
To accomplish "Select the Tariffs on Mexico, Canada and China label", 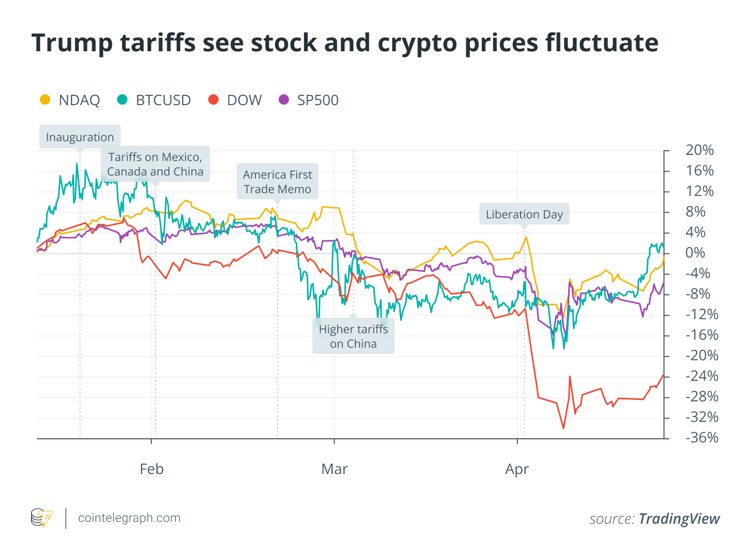I will 155,164.
